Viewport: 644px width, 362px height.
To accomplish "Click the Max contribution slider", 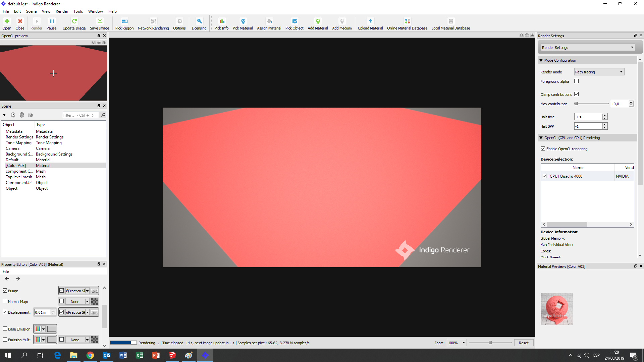I will 592,104.
